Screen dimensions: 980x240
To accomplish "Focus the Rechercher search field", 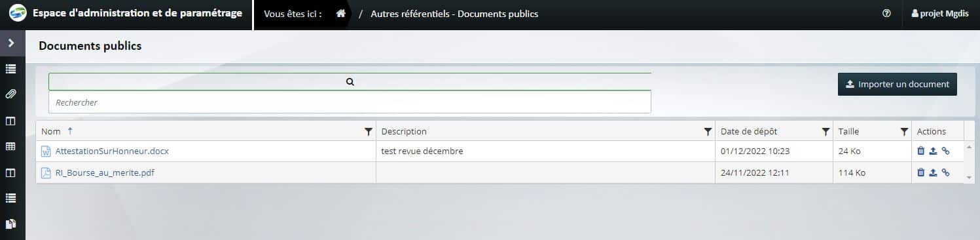I will [x=350, y=102].
